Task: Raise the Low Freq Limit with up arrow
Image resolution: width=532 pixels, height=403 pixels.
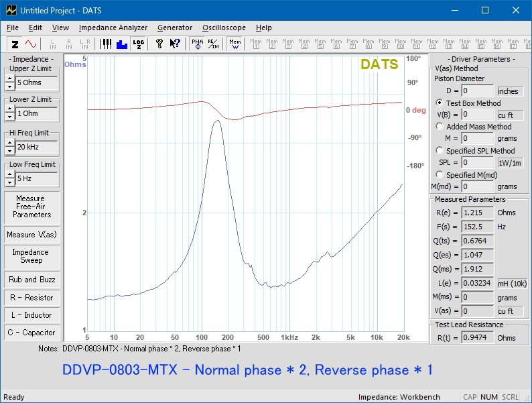Action: click(x=10, y=174)
